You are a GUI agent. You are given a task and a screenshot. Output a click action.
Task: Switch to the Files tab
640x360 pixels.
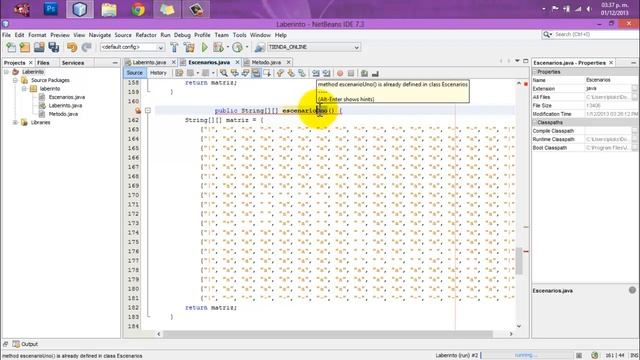(x=43, y=63)
